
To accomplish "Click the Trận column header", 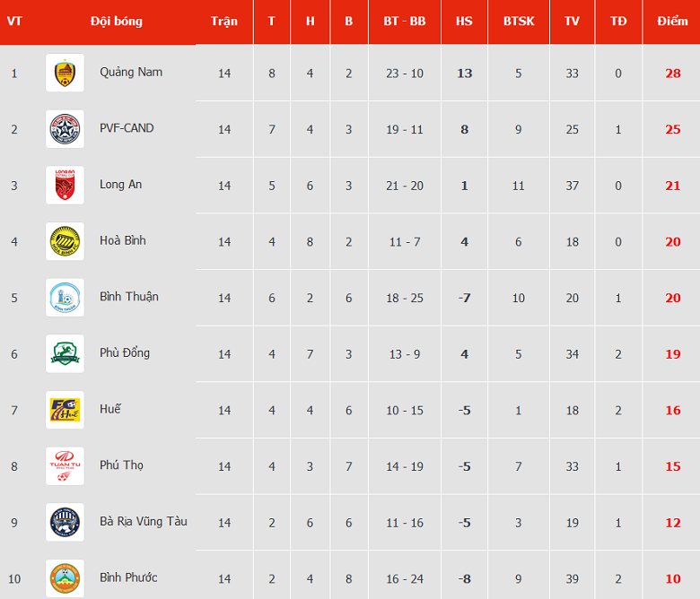I will [224, 21].
